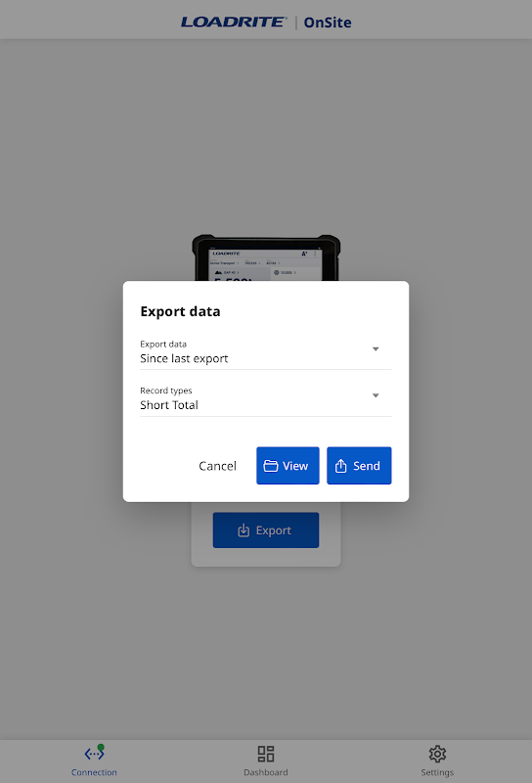Click the LOADRITE logo in header
The width and height of the screenshot is (532, 783).
point(234,22)
